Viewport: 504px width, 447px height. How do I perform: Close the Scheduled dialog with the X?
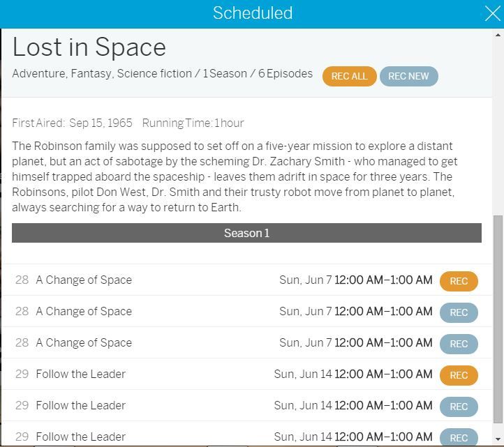click(x=491, y=13)
